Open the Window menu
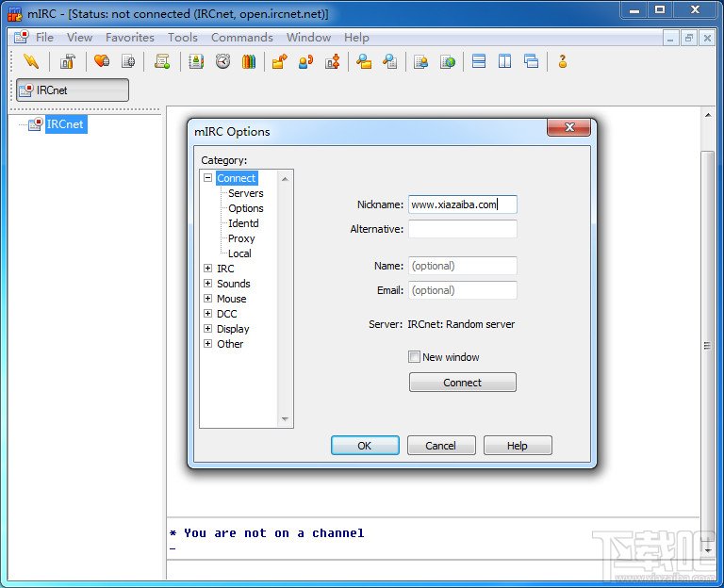Screen dimensions: 724x588 tap(308, 38)
